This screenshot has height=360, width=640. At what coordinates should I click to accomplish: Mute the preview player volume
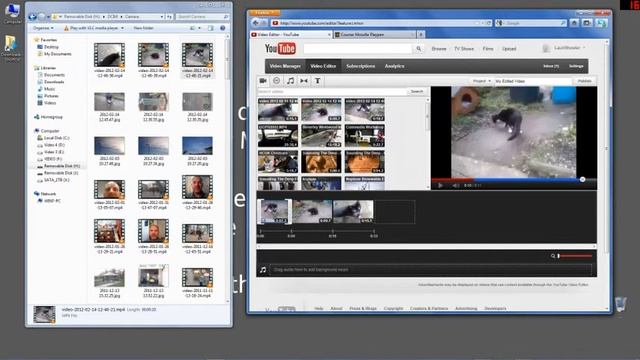coord(456,185)
